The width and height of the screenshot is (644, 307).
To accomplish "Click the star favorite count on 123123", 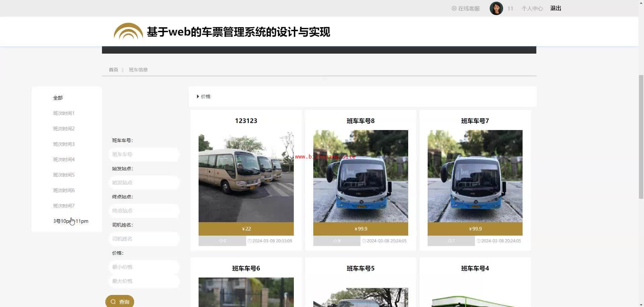I will (x=222, y=241).
